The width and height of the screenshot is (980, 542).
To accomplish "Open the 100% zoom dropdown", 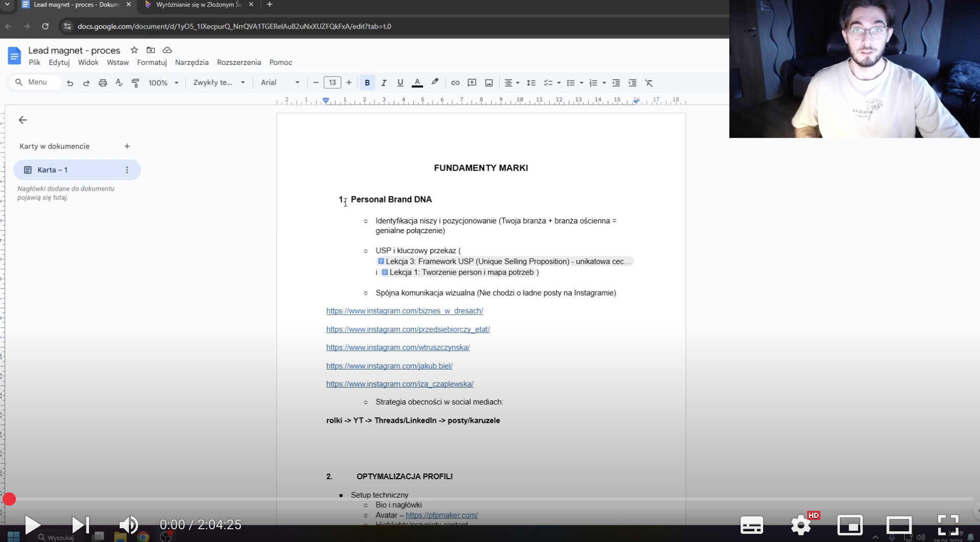I will [163, 83].
